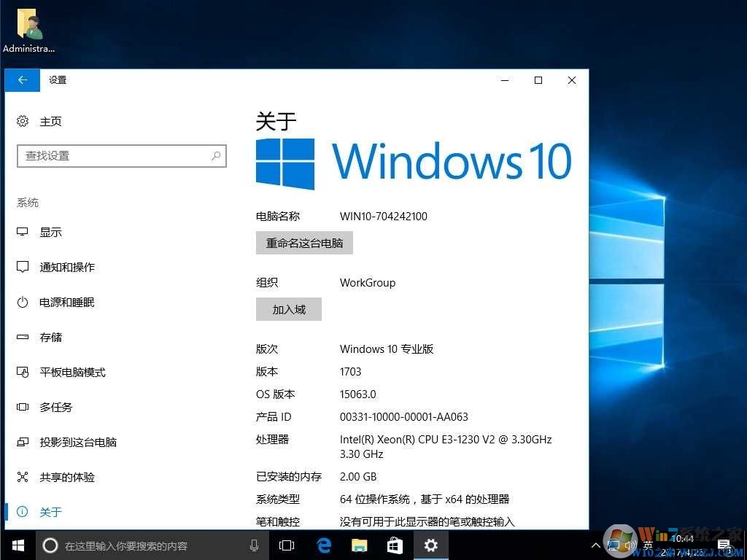Click the Settings gear taskbar button
Screen dimensions: 747x560
430,545
